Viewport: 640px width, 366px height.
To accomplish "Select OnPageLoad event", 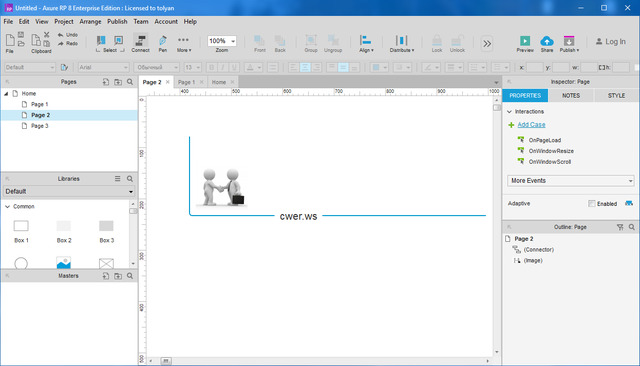I will [x=544, y=140].
